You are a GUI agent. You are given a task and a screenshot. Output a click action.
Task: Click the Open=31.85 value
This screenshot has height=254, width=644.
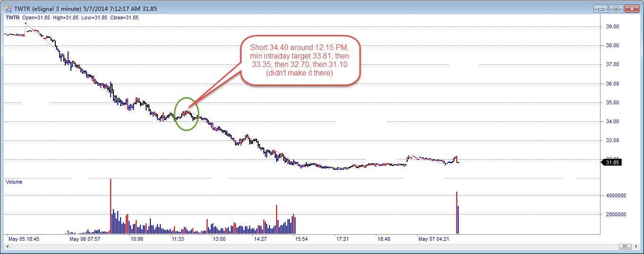tap(36, 17)
